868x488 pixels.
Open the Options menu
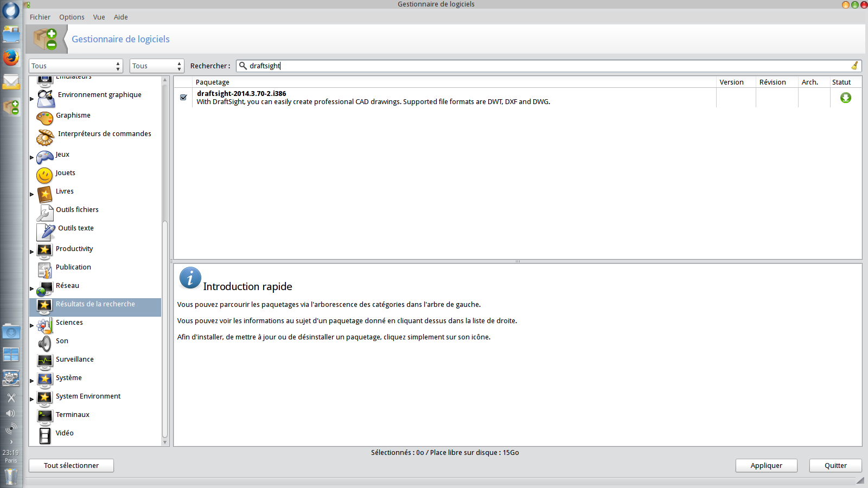pyautogui.click(x=72, y=17)
